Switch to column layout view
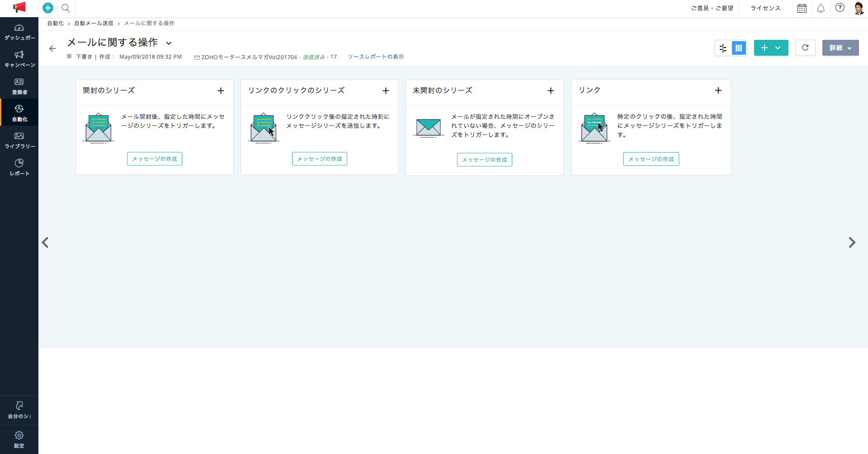The width and height of the screenshot is (868, 454). tap(739, 48)
